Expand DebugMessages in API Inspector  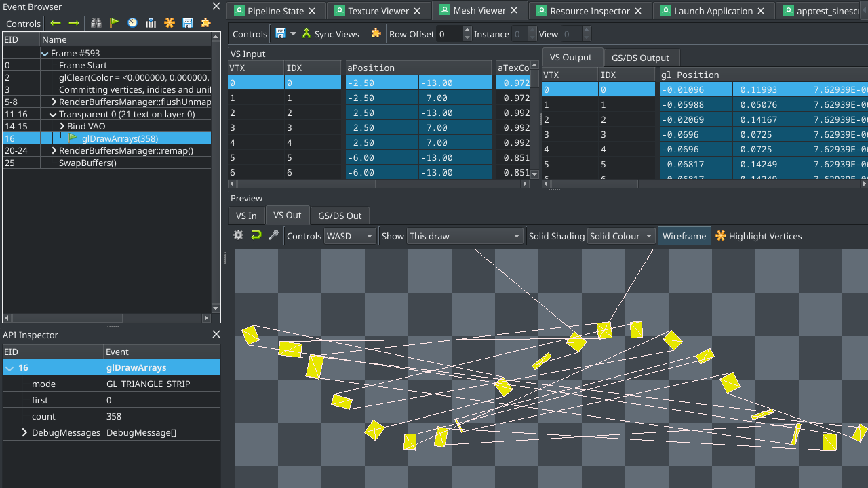[24, 433]
